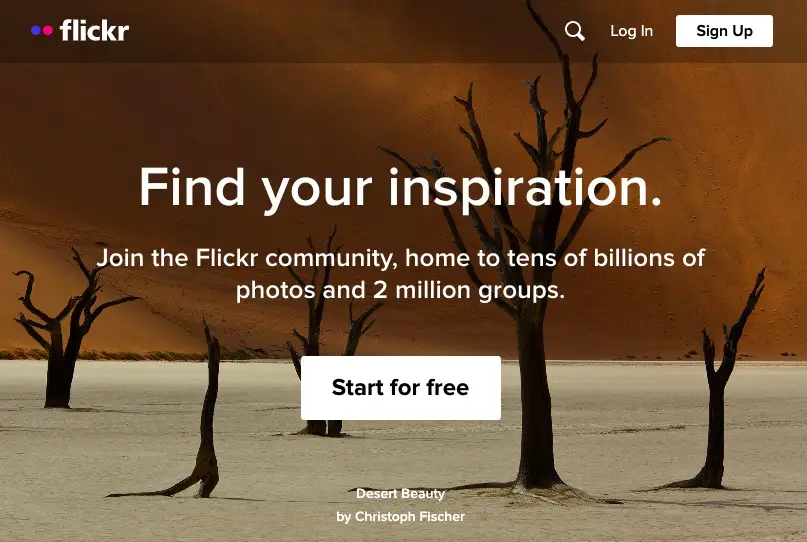807x542 pixels.
Task: Click the pink dot in Flickr logo
Action: pyautogui.click(x=48, y=30)
